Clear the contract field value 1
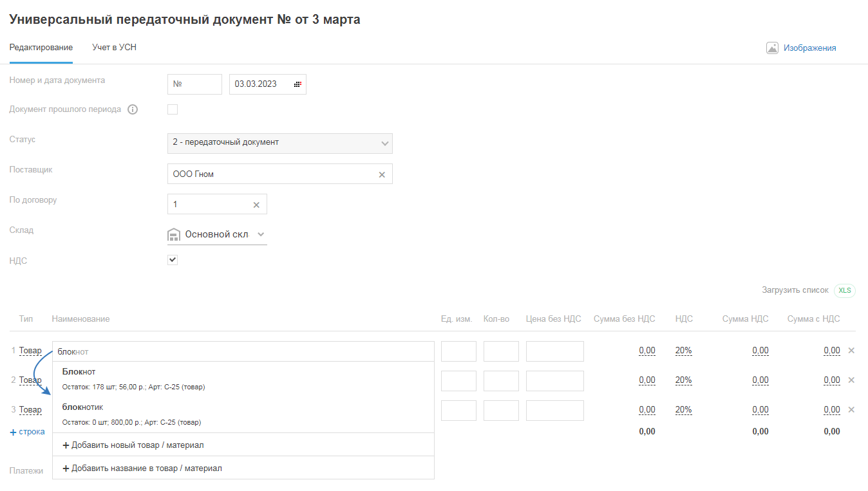This screenshot has height=491, width=868. point(256,205)
